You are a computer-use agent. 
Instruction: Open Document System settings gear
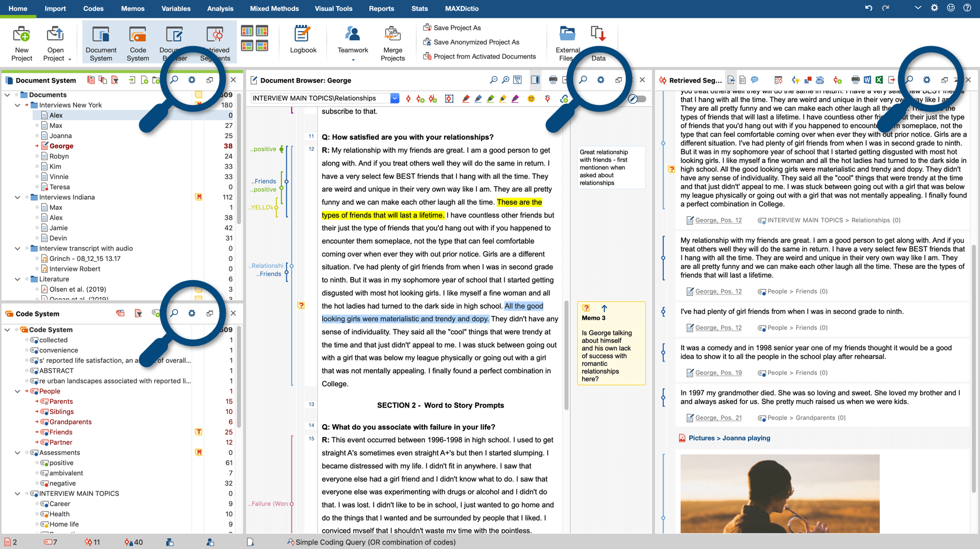192,80
